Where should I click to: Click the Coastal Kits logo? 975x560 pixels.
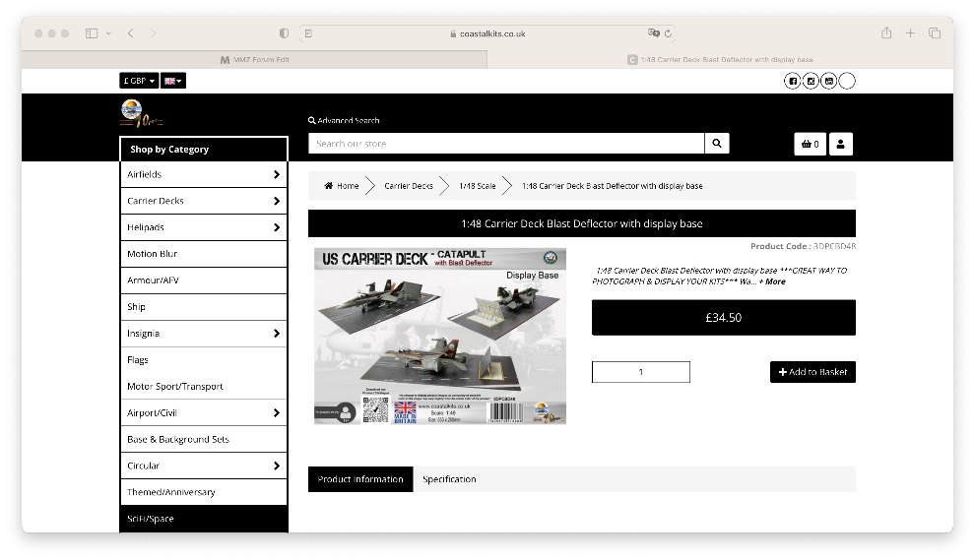click(x=140, y=115)
